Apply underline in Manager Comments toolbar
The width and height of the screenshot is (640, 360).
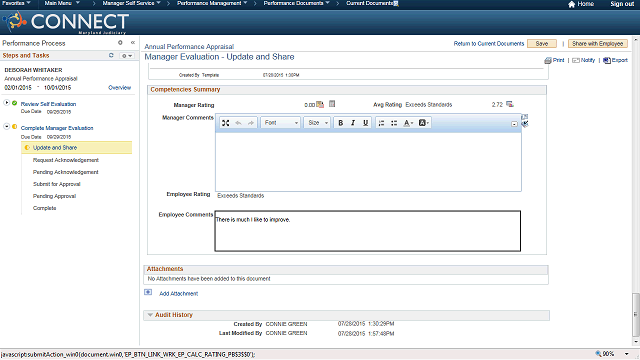pyautogui.click(x=366, y=123)
